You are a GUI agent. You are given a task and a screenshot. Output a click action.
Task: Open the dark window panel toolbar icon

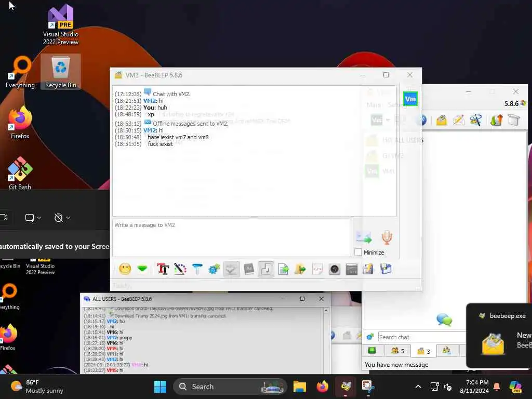352,270
